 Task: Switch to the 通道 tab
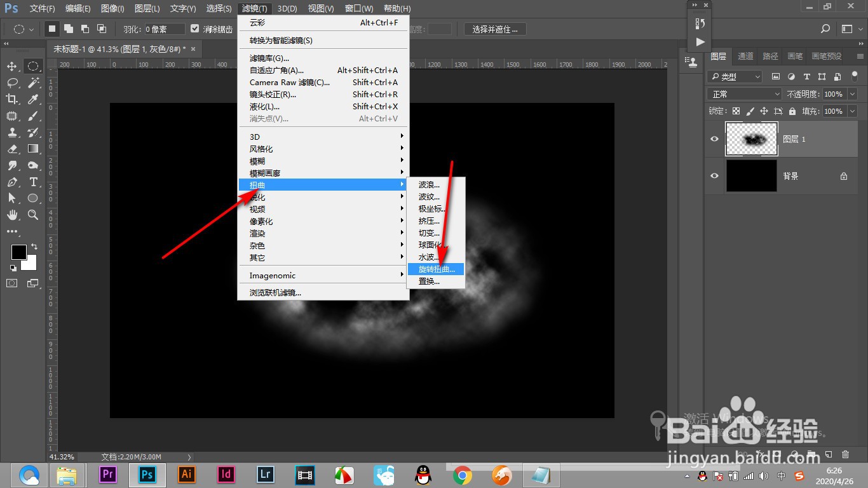[745, 56]
